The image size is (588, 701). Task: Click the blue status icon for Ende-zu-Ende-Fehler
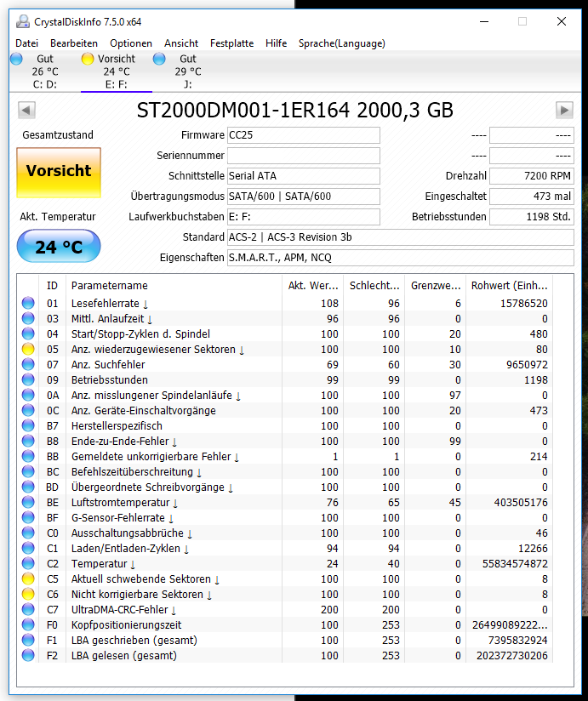point(28,441)
